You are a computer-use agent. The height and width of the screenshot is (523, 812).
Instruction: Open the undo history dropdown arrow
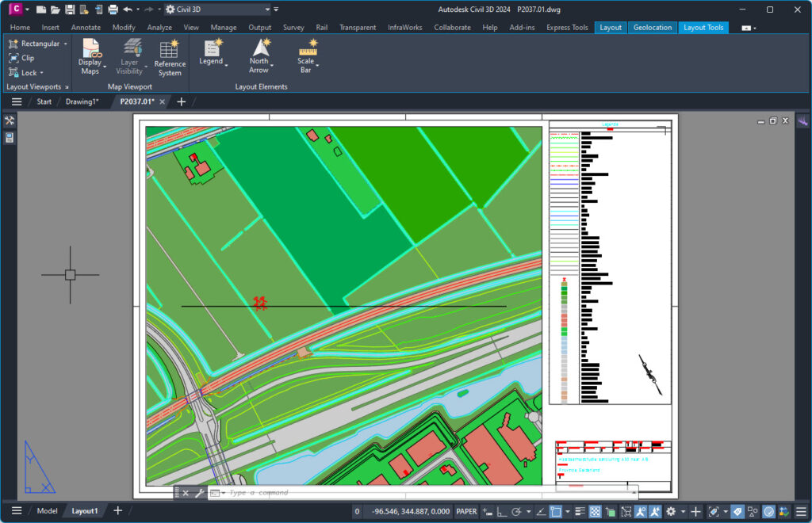click(x=138, y=10)
